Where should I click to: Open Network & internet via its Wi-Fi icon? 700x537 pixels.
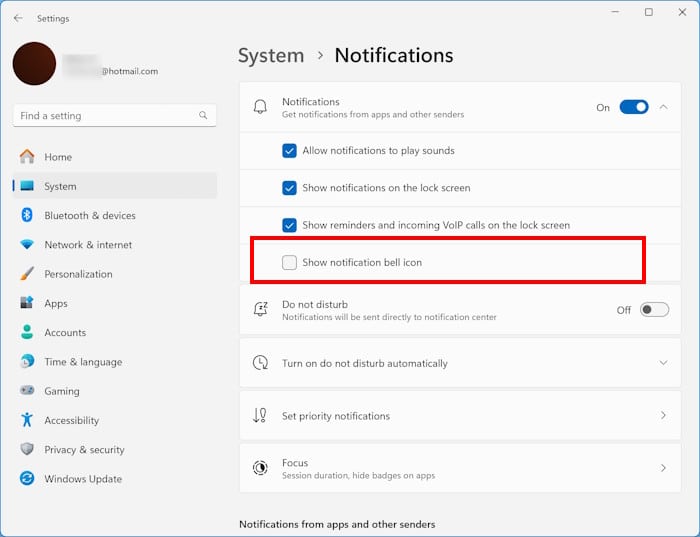pos(26,245)
